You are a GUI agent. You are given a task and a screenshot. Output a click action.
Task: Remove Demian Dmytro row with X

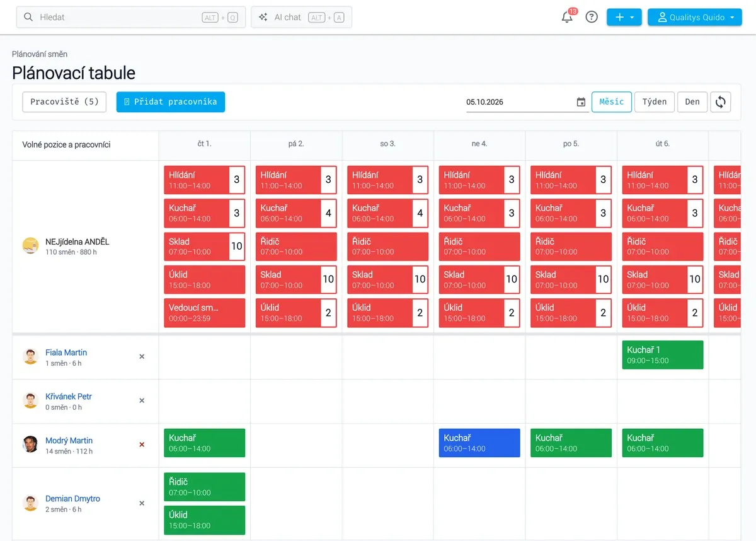click(x=142, y=503)
